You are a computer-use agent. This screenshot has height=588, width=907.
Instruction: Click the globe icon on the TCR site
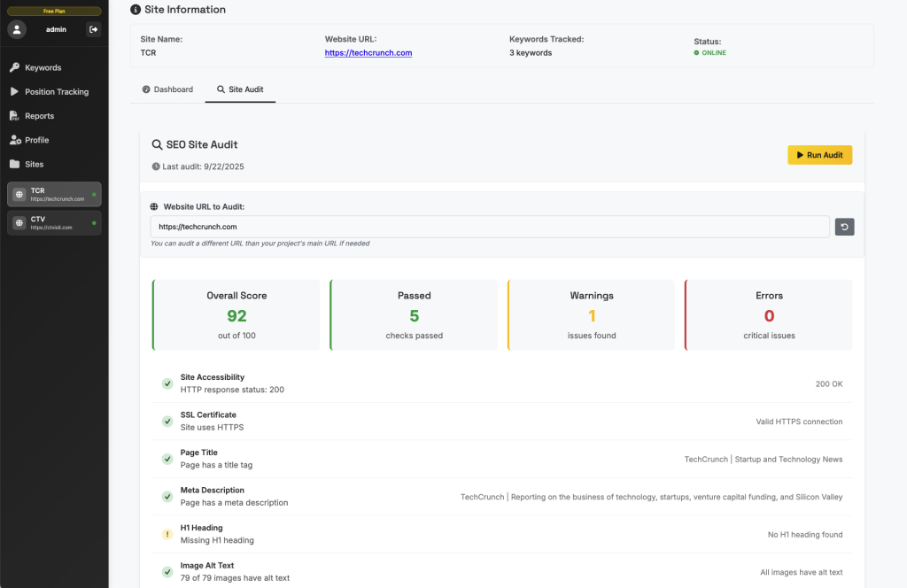tap(19, 194)
